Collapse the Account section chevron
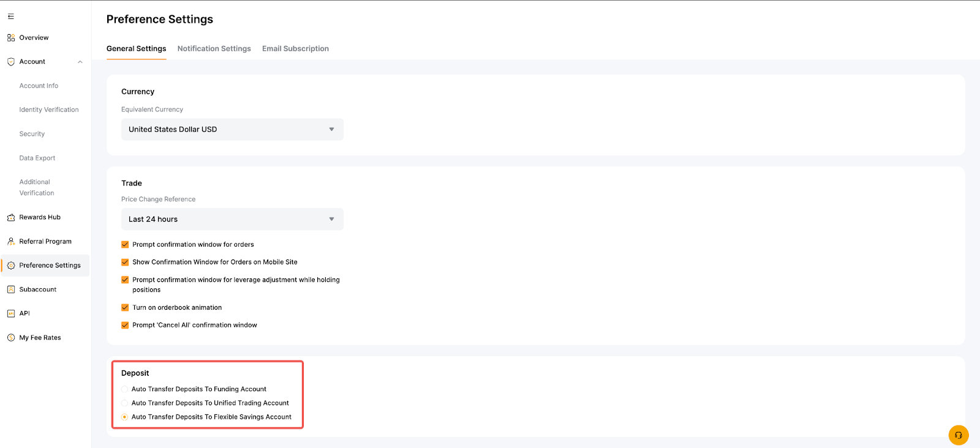 click(80, 62)
